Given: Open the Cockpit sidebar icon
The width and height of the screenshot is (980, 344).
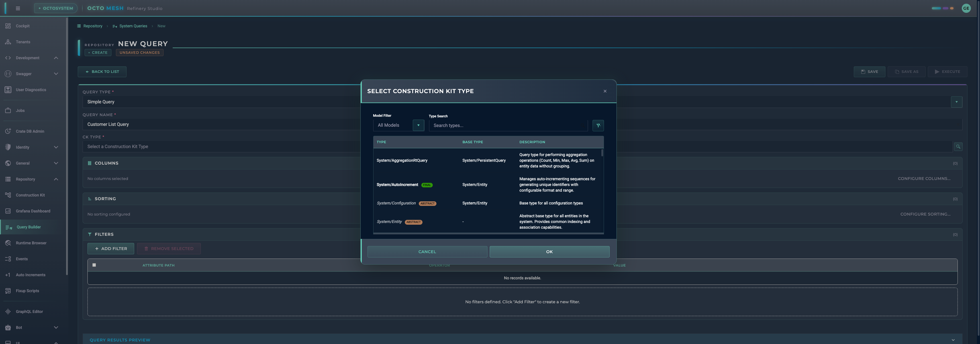Looking at the screenshot, I should [x=8, y=26].
